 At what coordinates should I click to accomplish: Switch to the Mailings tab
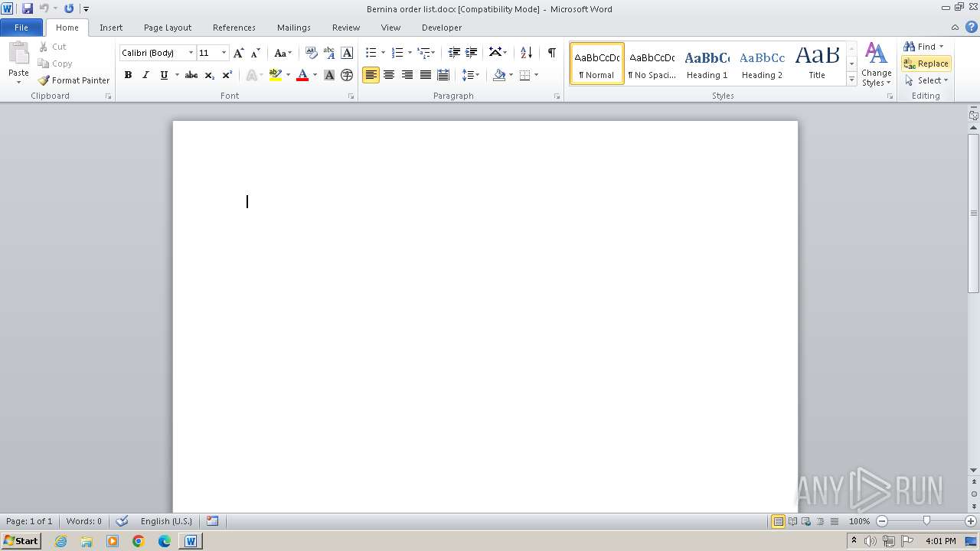[x=294, y=28]
